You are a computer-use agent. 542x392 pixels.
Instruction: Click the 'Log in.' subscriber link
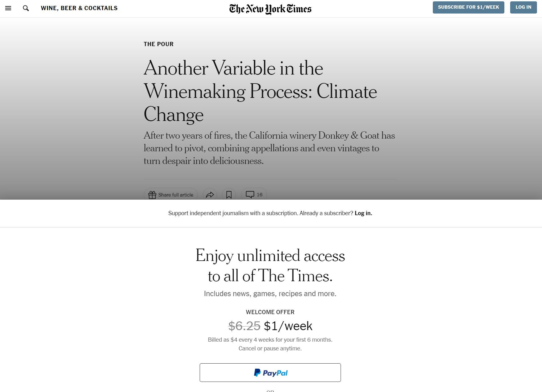[363, 213]
